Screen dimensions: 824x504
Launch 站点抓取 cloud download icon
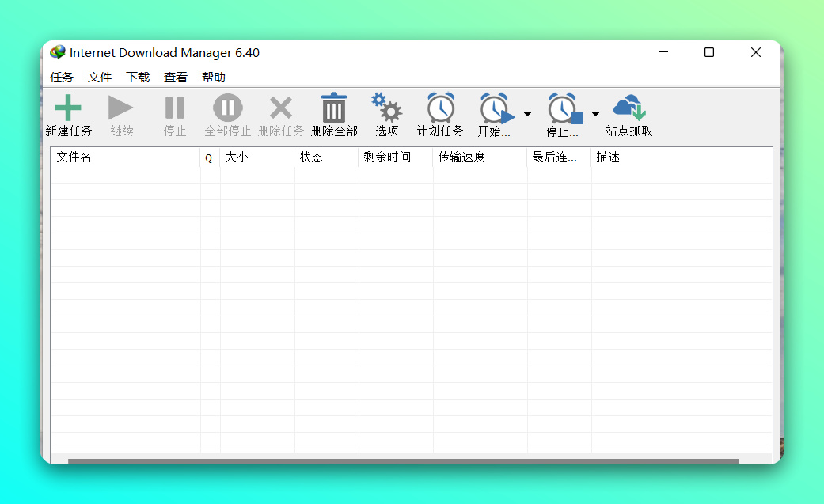(629, 108)
